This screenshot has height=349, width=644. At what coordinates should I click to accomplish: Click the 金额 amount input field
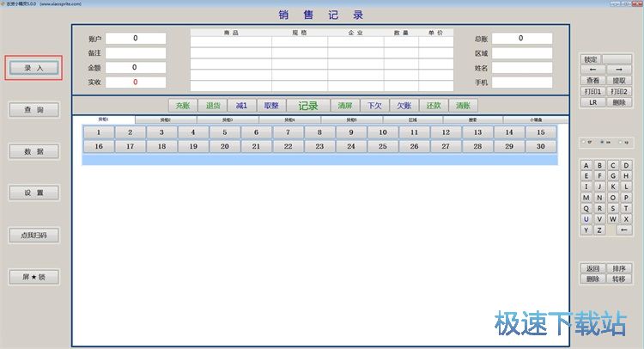(136, 67)
